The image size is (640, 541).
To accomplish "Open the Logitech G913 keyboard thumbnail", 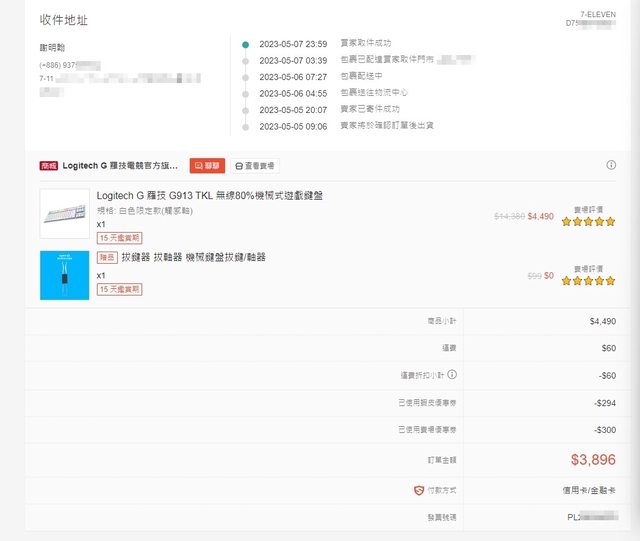I will tap(64, 213).
